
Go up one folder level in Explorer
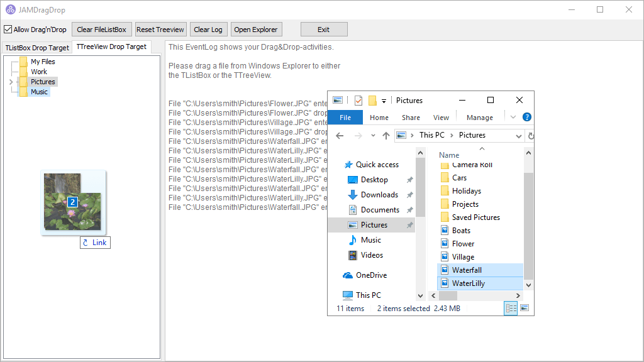click(386, 135)
